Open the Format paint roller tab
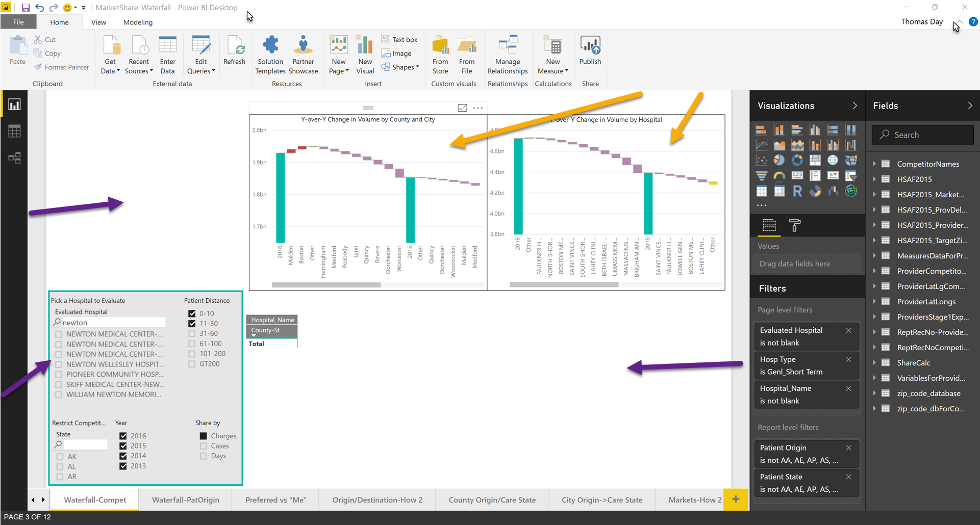The image size is (980, 525). [794, 225]
